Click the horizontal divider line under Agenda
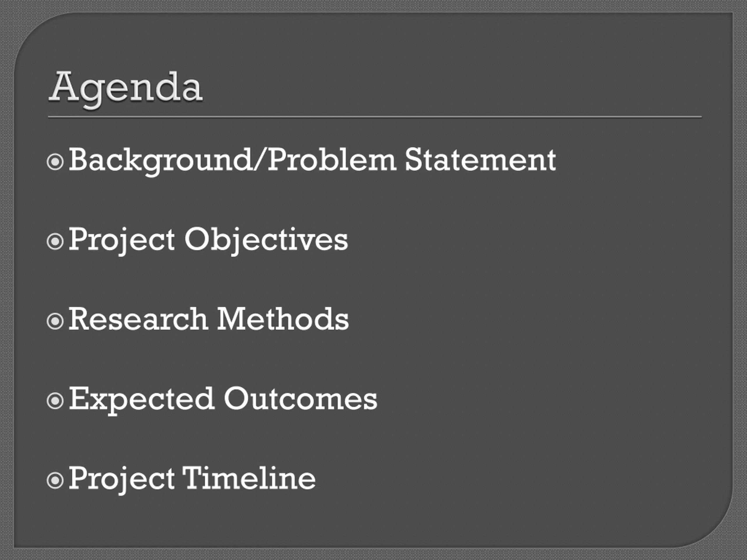 click(x=375, y=117)
